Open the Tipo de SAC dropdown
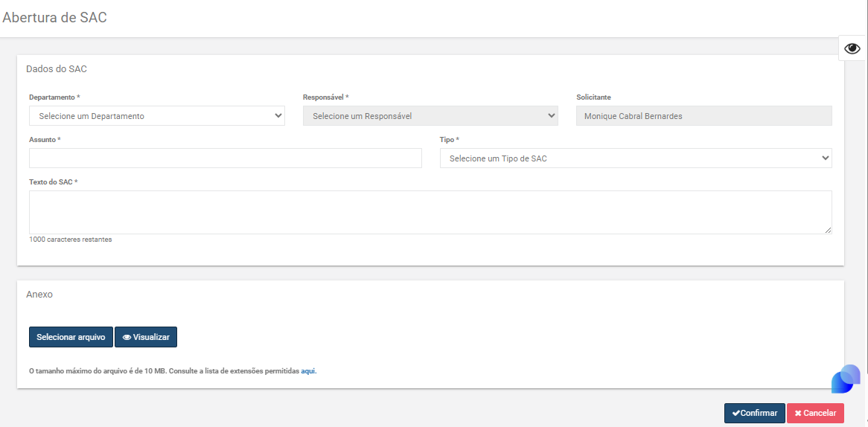The height and width of the screenshot is (427, 868). (x=636, y=158)
